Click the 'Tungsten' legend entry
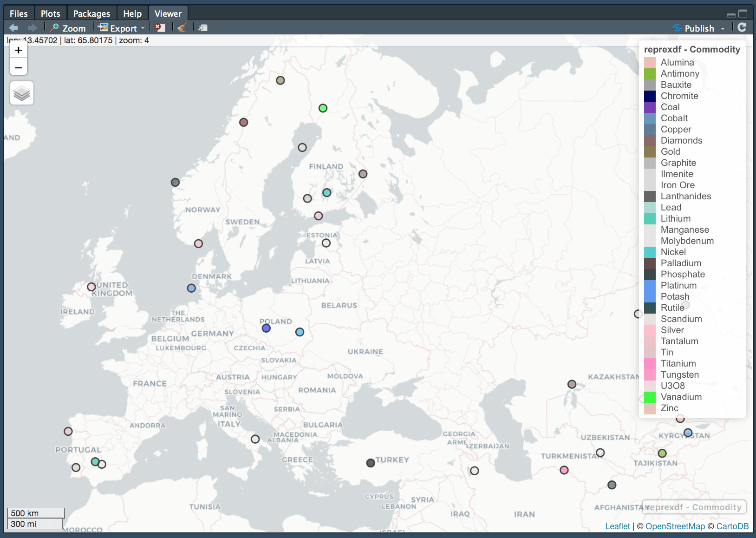756x538 pixels. [680, 374]
